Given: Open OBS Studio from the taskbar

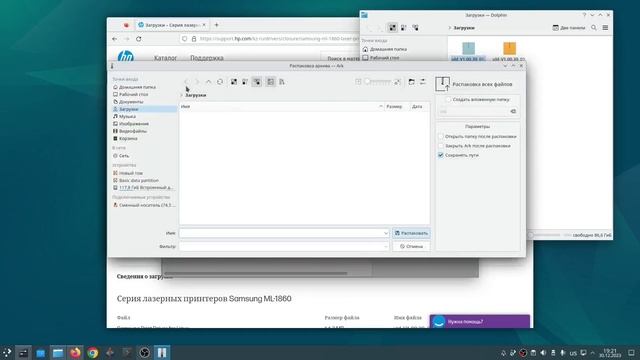Looking at the screenshot, I should [144, 353].
